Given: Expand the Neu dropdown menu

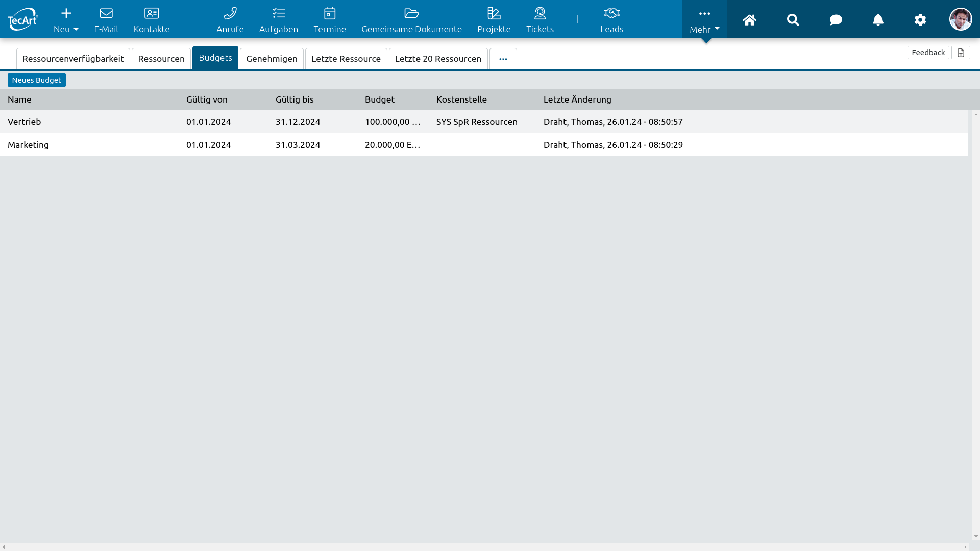Looking at the screenshot, I should tap(66, 20).
